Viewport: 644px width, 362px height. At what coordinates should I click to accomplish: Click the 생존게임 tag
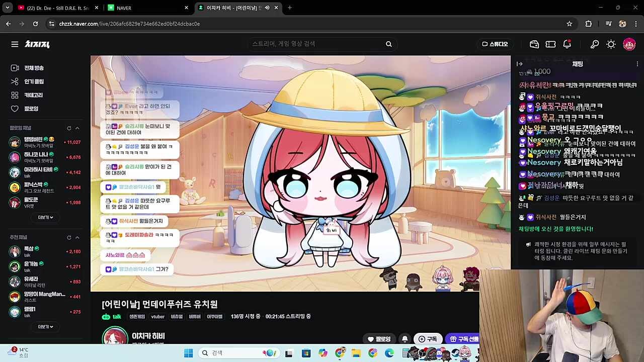(137, 317)
